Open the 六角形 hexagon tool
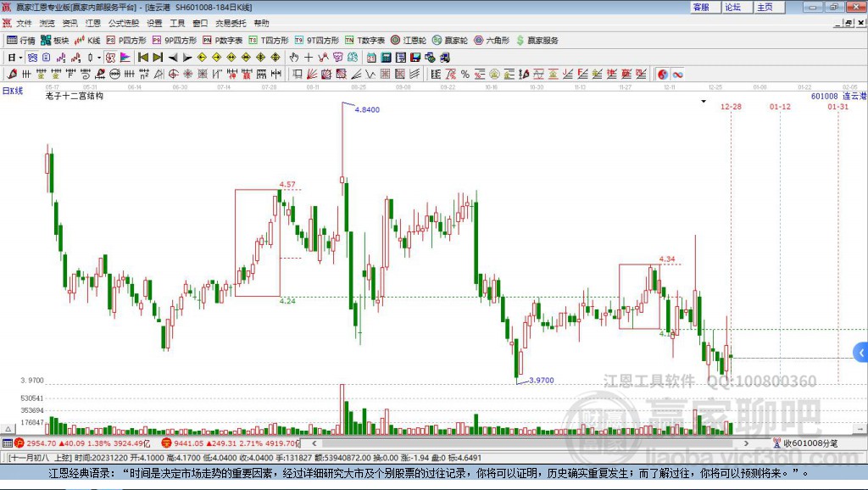Image resolution: width=868 pixels, height=490 pixels. coord(492,41)
